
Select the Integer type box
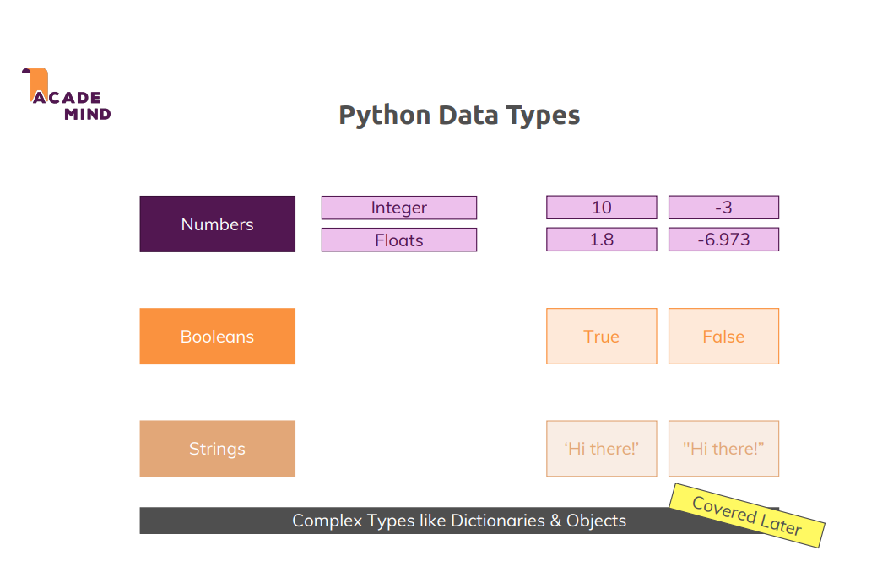point(398,208)
